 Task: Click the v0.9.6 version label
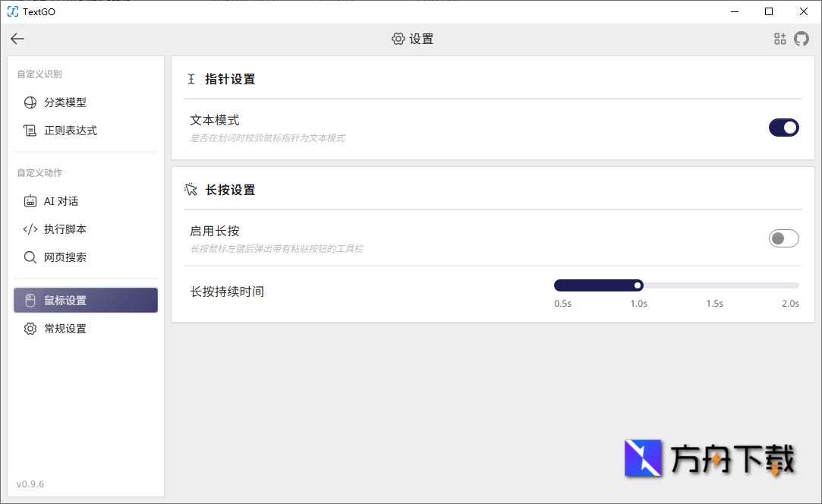[x=30, y=484]
